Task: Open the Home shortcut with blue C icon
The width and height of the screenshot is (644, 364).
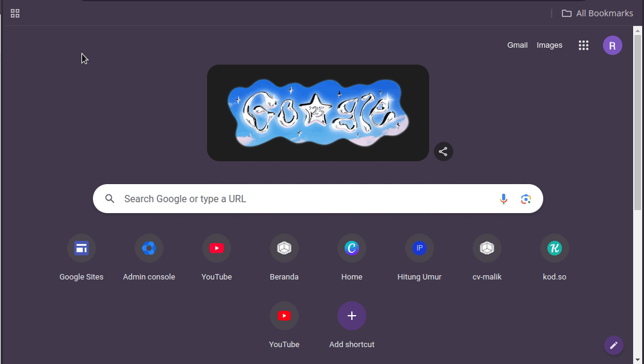Action: point(352,248)
